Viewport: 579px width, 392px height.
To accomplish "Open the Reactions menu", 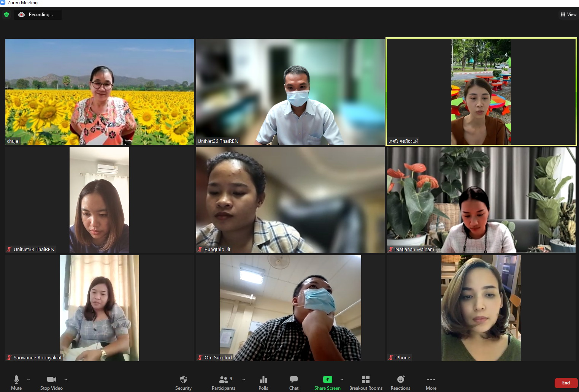I will [400, 382].
